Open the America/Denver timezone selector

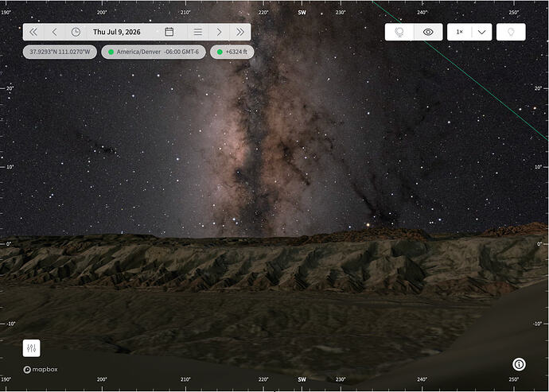(154, 52)
